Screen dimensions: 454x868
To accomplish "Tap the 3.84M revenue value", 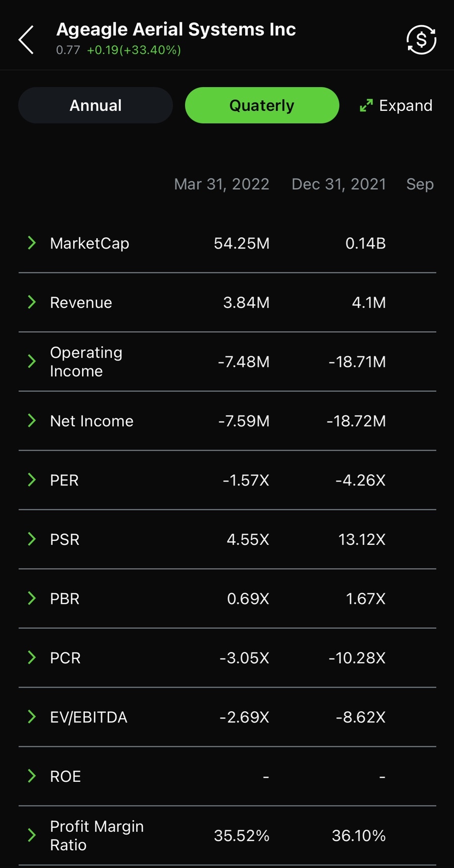I will pos(246,302).
